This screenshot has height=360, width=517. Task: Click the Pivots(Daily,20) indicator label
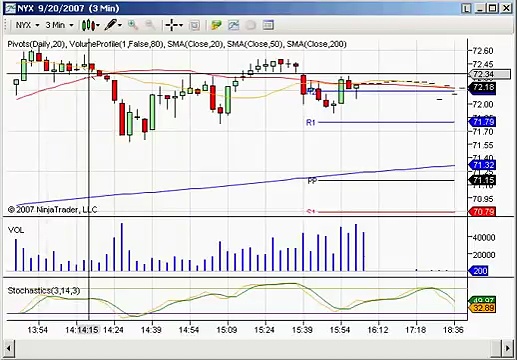coord(36,44)
